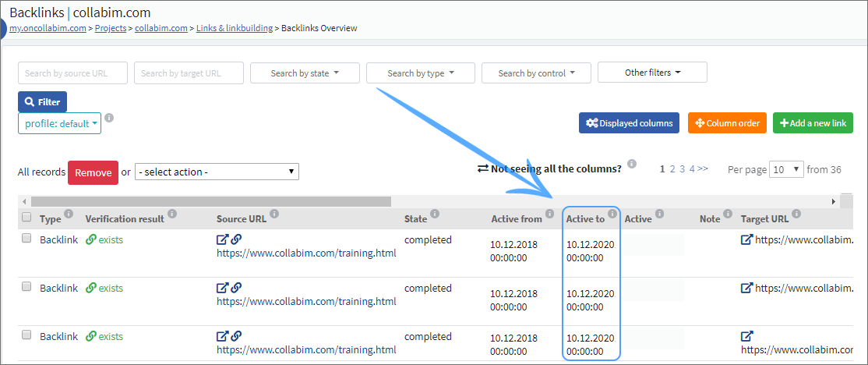Open third row source URL external-link icon
The width and height of the screenshot is (868, 365).
click(x=222, y=336)
